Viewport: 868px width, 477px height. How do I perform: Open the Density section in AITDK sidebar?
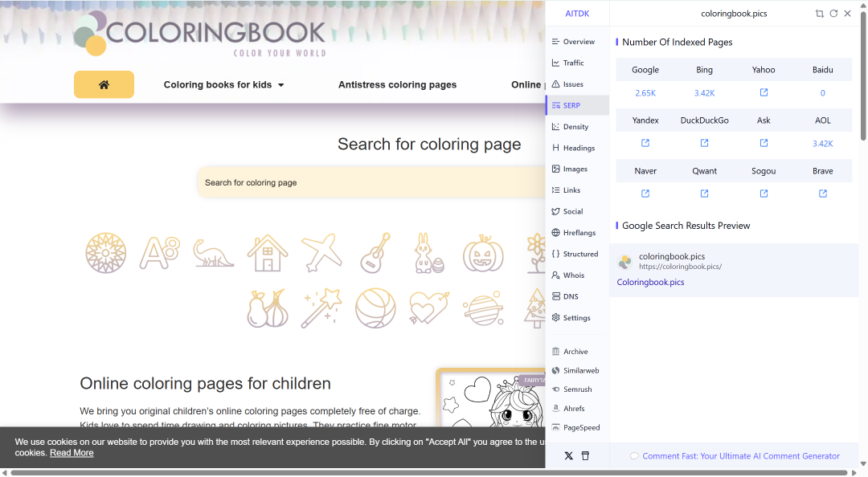(x=577, y=127)
